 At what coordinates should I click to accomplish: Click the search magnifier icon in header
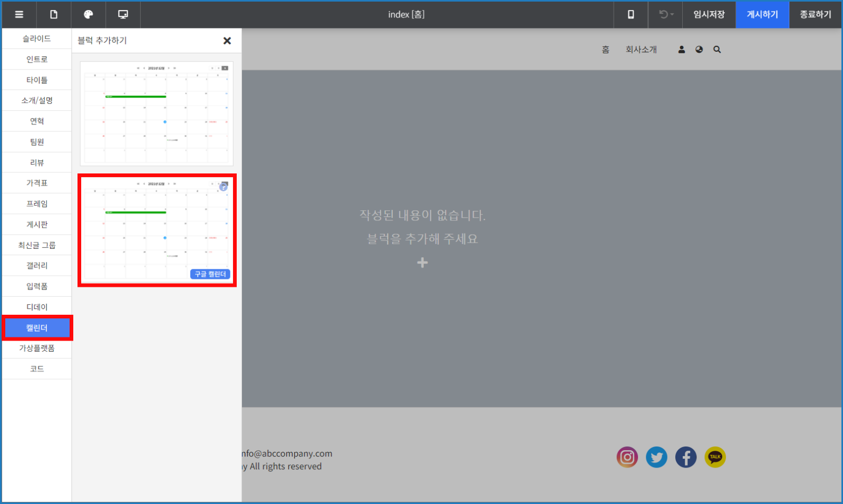[717, 50]
